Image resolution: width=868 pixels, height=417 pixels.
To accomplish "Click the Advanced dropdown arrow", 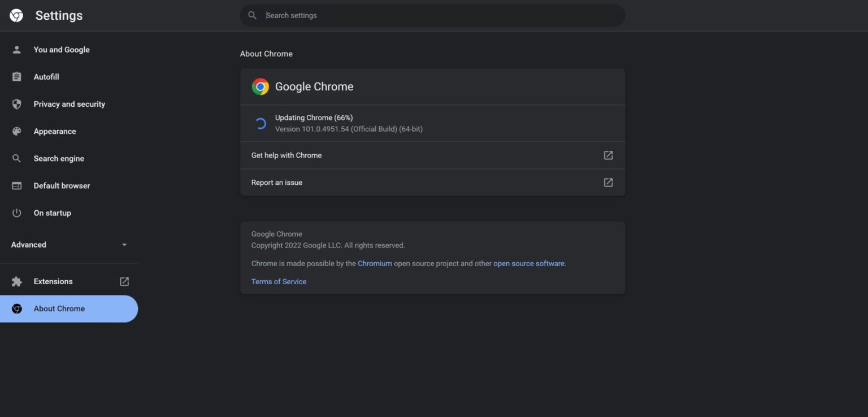I will 124,245.
